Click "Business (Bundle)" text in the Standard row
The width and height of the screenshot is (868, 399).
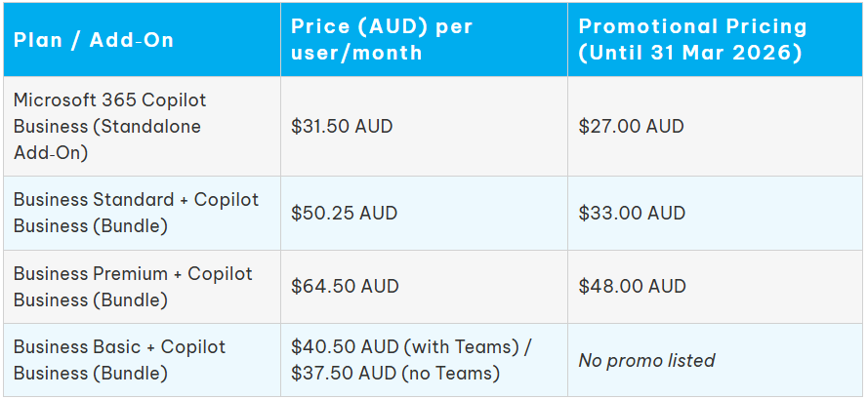pos(91,225)
